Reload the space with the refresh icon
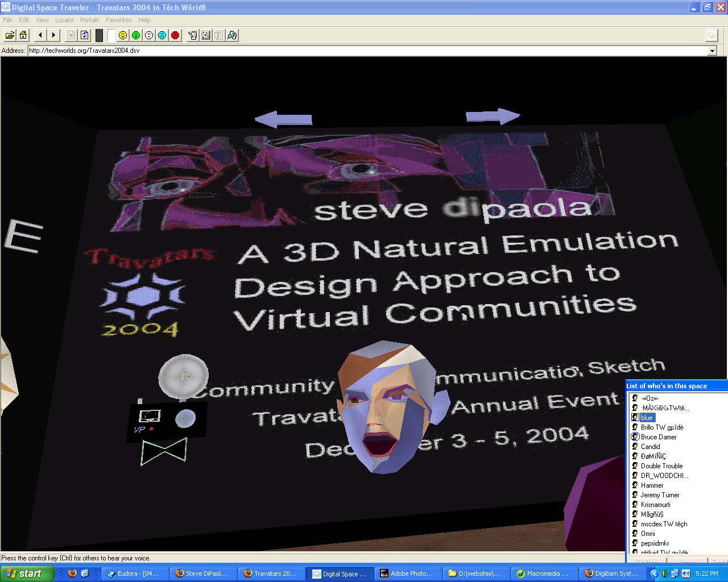728x582 pixels. coord(84,35)
